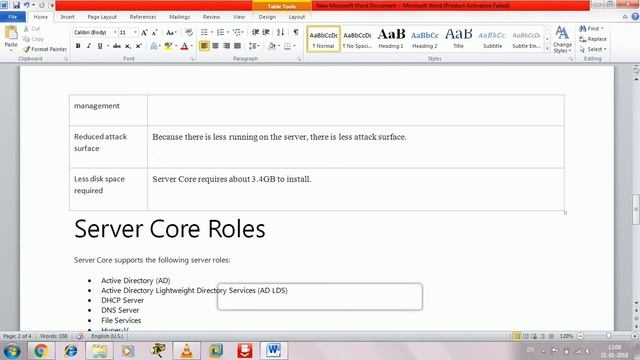Open the font name Calibri combo box
Viewport: 640px width, 360px height.
[95, 32]
